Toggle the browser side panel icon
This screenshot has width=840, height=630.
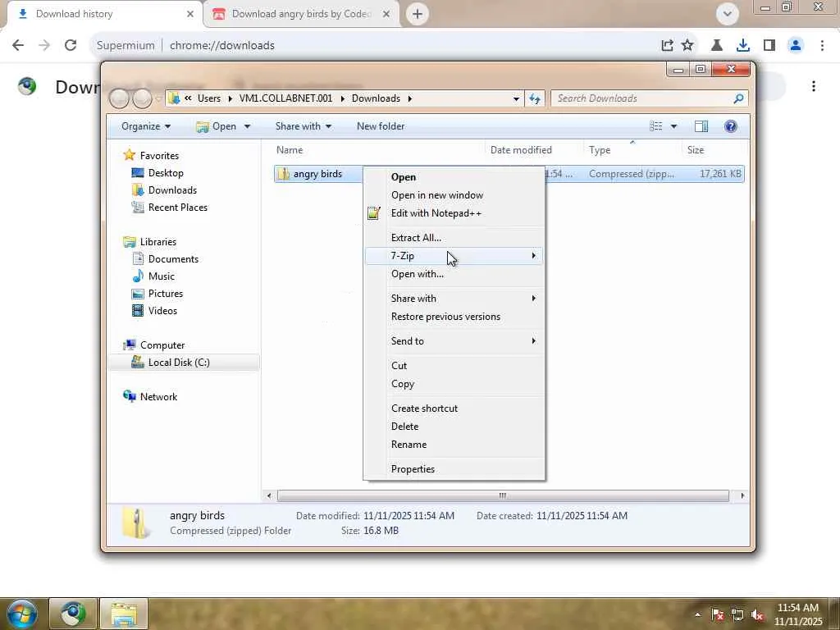pos(769,45)
